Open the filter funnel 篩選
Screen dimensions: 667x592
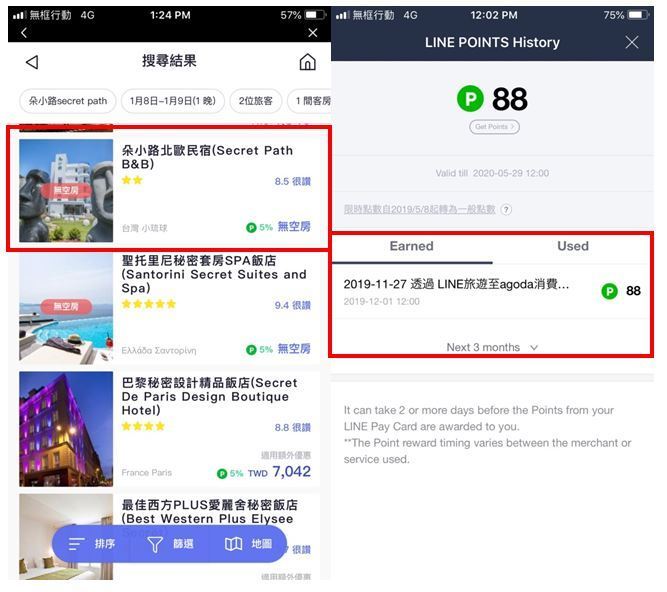[155, 544]
